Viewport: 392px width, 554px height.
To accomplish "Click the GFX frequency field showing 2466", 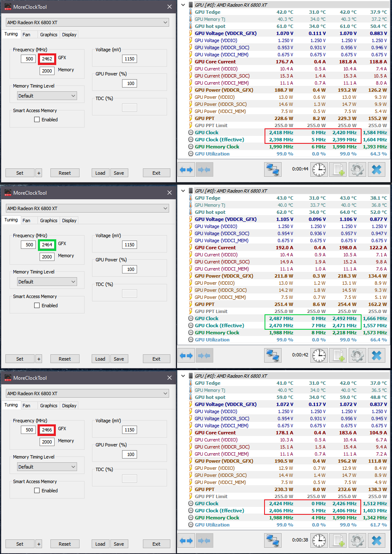I will click(47, 430).
